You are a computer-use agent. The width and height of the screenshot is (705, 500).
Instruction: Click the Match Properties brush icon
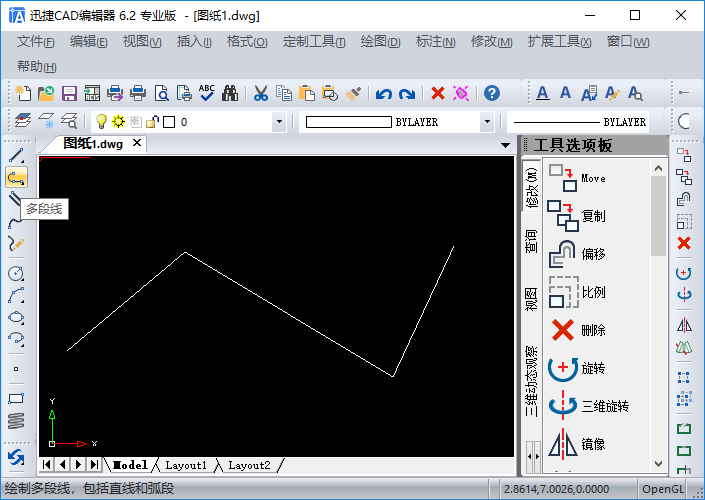click(353, 93)
